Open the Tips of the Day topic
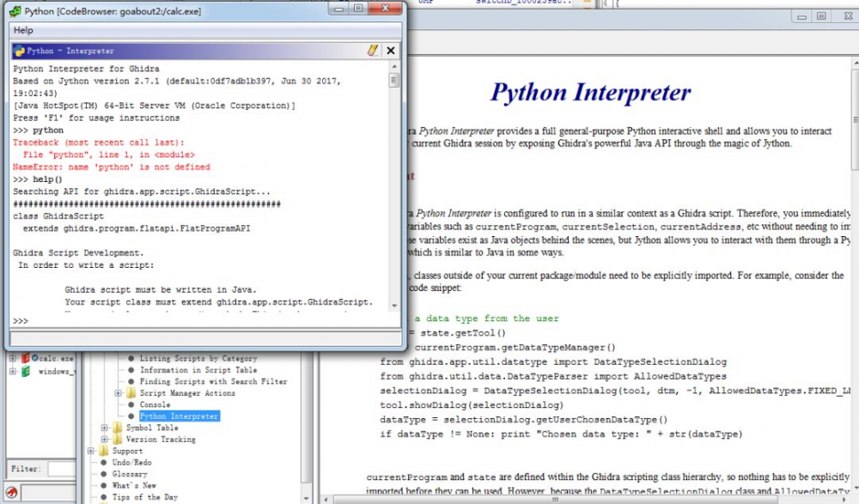 pos(145,497)
